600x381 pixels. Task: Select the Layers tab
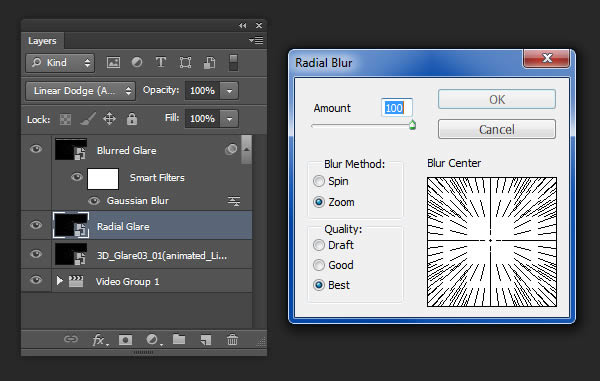[x=42, y=41]
